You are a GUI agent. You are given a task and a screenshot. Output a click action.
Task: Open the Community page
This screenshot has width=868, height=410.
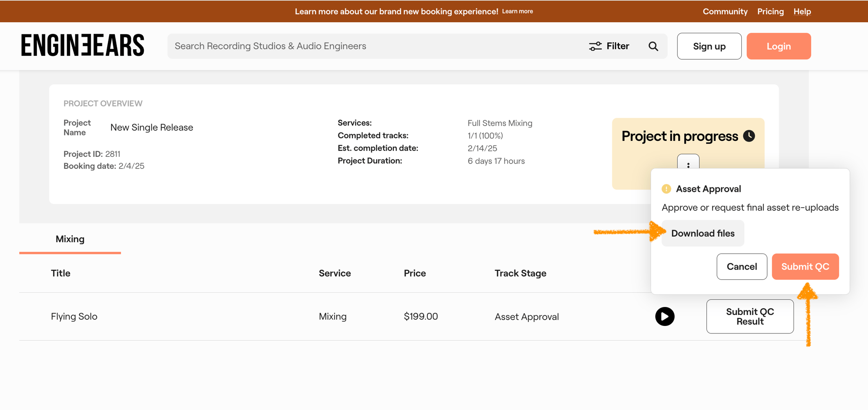(725, 11)
